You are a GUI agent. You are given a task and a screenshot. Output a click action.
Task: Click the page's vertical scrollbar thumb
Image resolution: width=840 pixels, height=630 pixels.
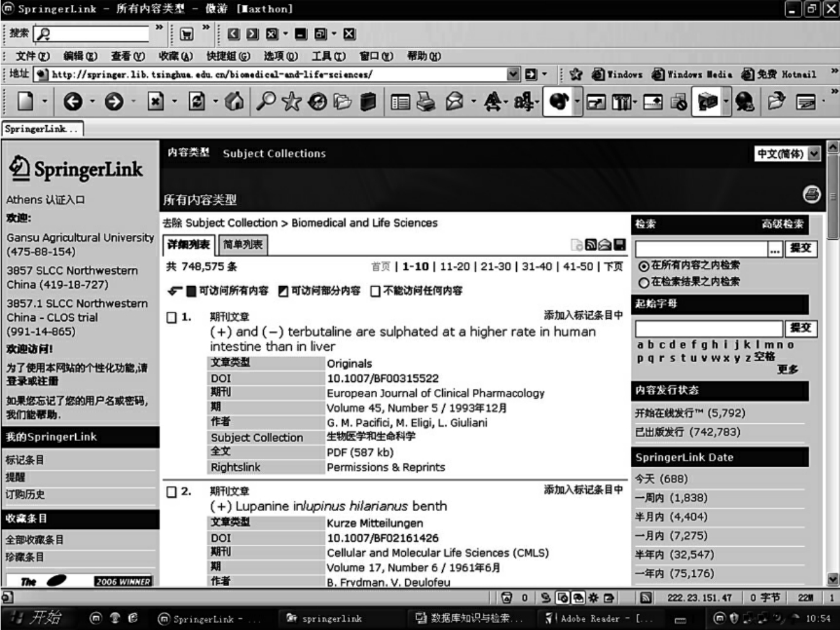(x=833, y=198)
